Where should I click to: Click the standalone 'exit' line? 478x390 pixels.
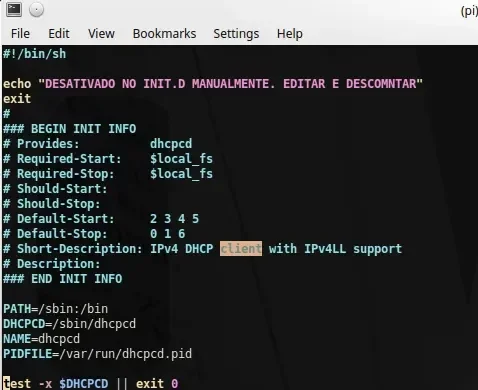coord(17,99)
